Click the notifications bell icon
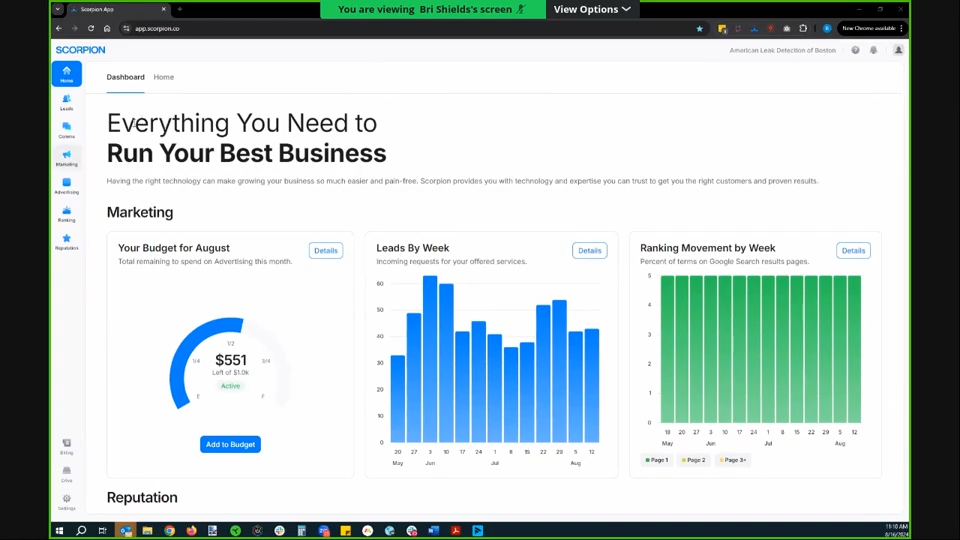 pos(873,50)
